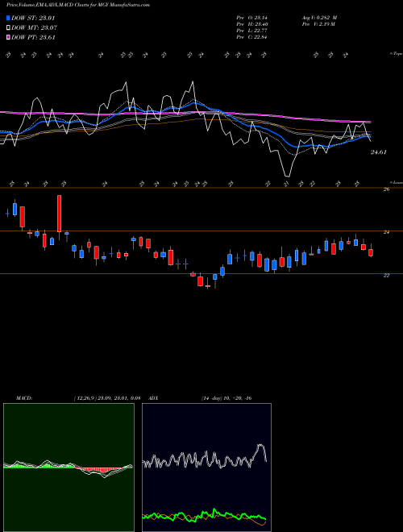Click inside the green MACD histogram panel
The width and height of the screenshot is (403, 532).
pos(69,468)
